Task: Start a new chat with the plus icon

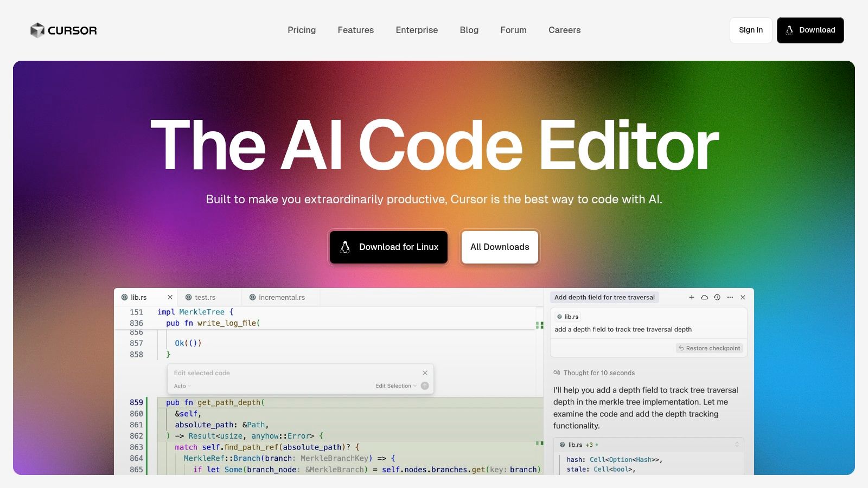Action: tap(692, 297)
